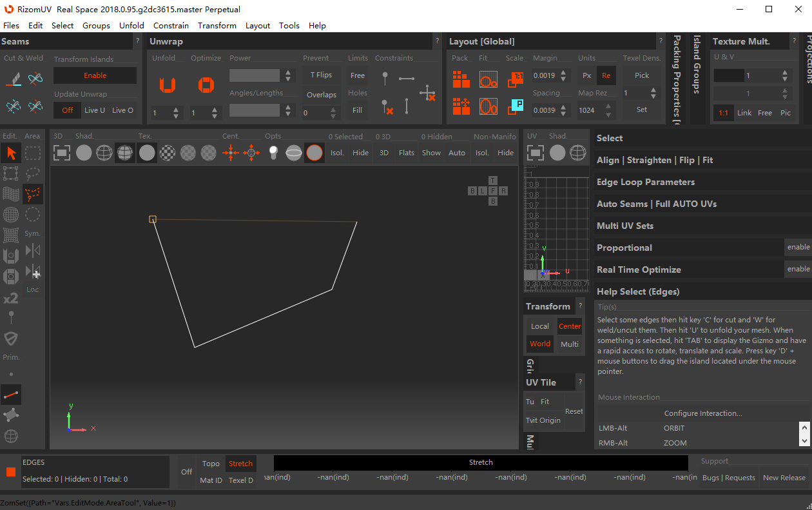The width and height of the screenshot is (812, 510).
Task: Click the Unfold iterations stepper arrows
Action: (177, 113)
